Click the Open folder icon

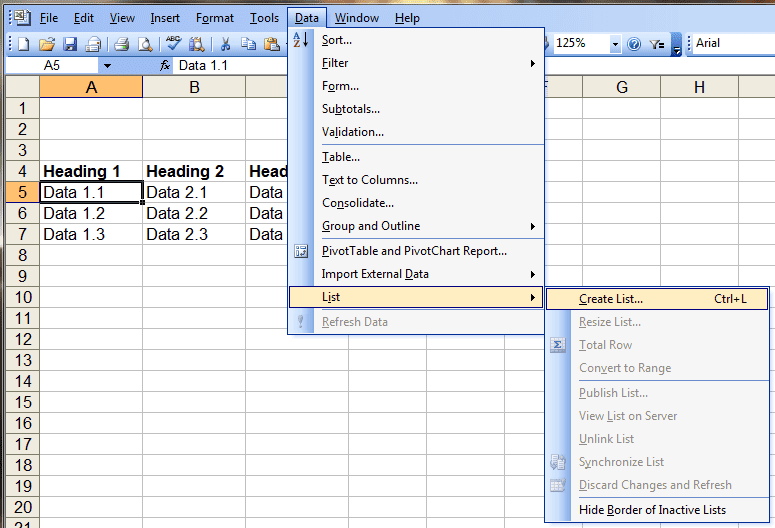coord(46,44)
